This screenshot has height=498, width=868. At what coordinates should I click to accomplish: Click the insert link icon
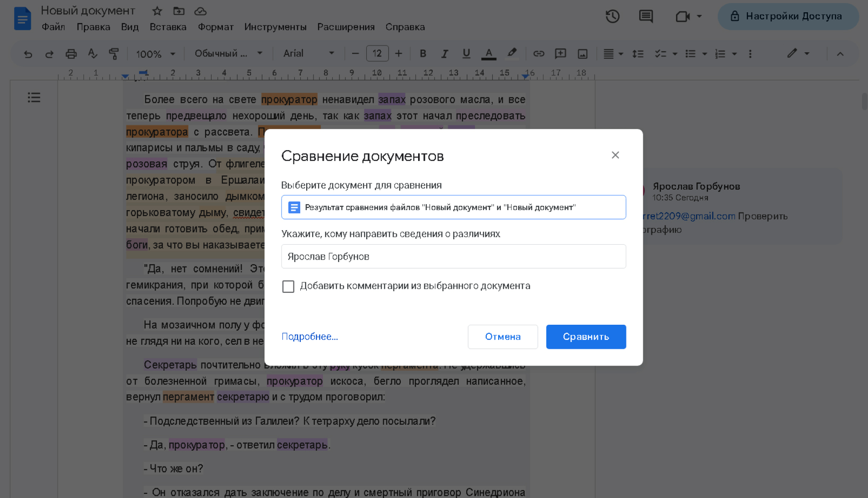(539, 54)
